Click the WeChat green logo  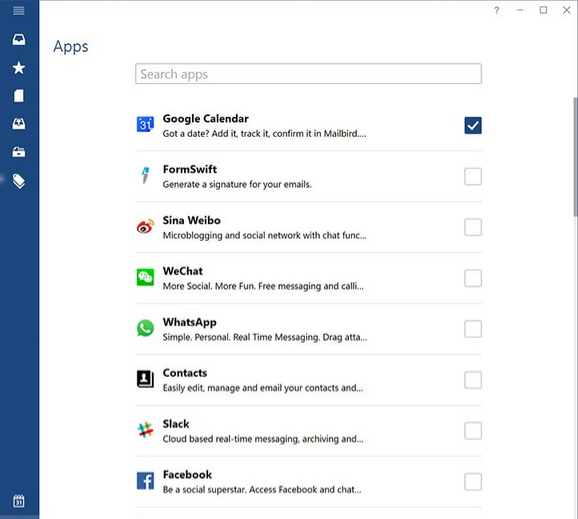tap(145, 277)
